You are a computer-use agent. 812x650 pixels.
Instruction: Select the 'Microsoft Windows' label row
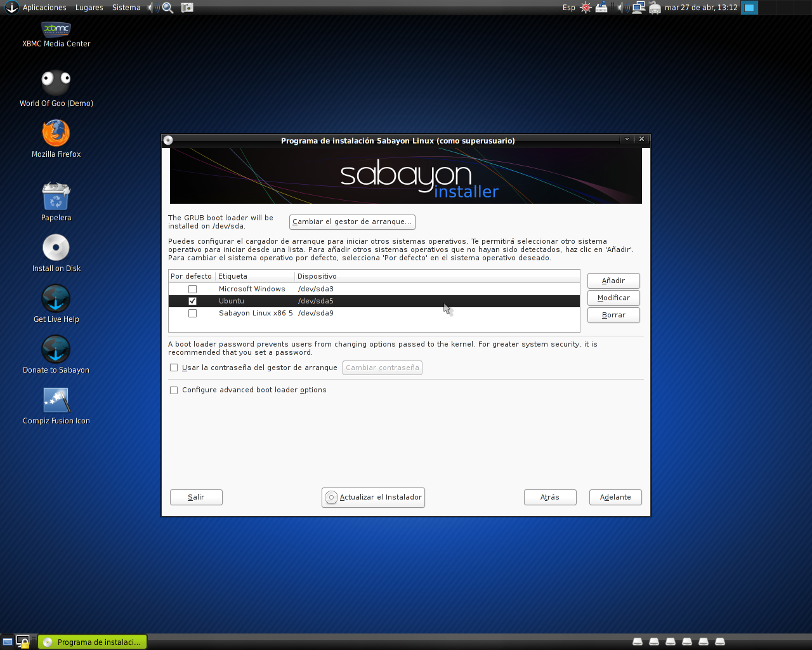[x=252, y=289]
